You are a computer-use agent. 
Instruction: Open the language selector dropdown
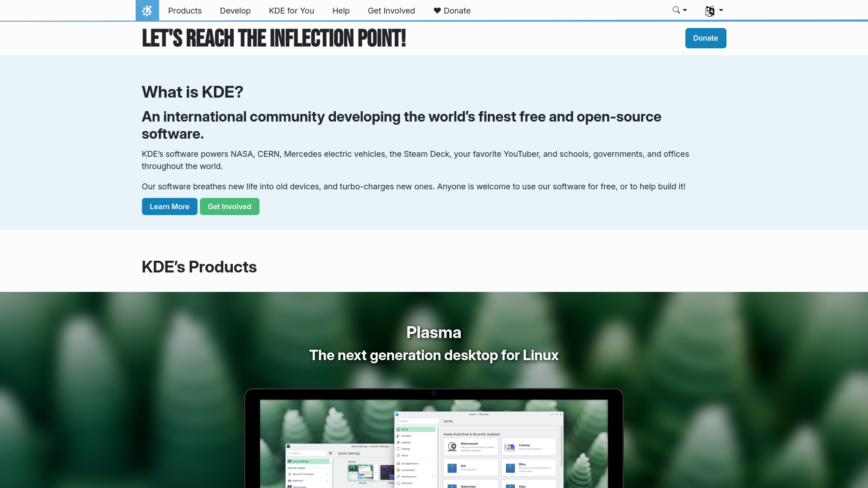pyautogui.click(x=714, y=10)
